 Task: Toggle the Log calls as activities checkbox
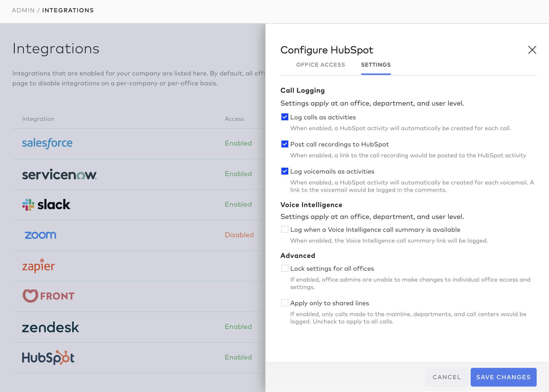pyautogui.click(x=284, y=117)
